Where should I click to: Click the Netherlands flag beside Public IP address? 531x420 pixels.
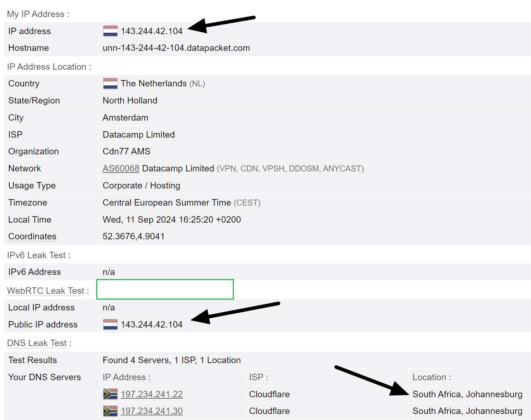coord(110,324)
